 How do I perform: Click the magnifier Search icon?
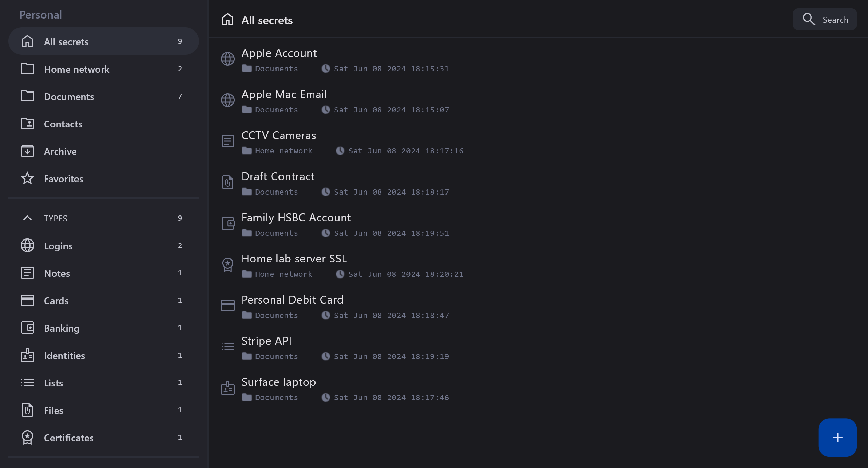point(808,19)
